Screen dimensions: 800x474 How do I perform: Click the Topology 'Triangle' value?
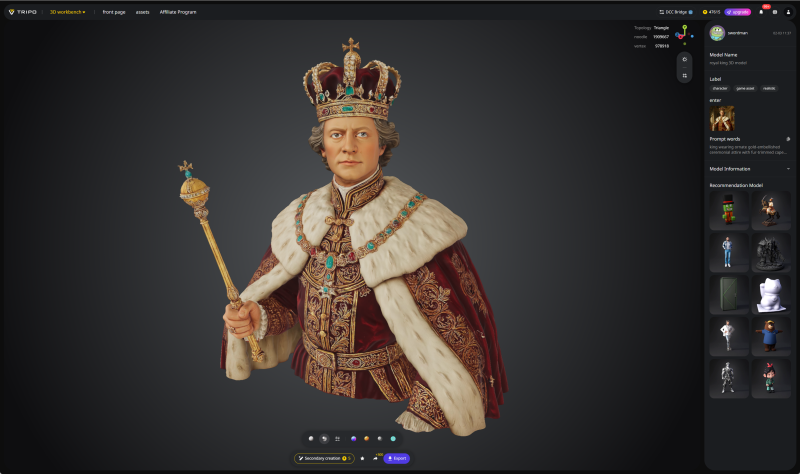pos(661,28)
